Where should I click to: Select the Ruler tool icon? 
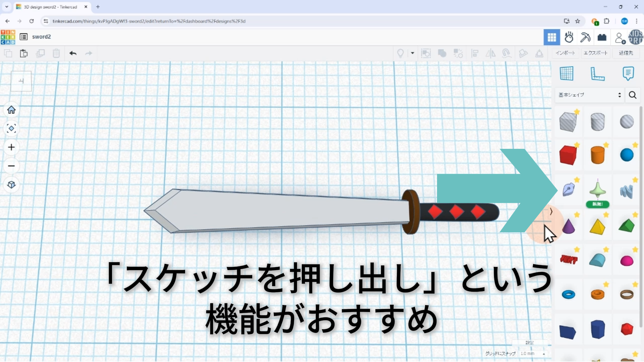tap(597, 73)
